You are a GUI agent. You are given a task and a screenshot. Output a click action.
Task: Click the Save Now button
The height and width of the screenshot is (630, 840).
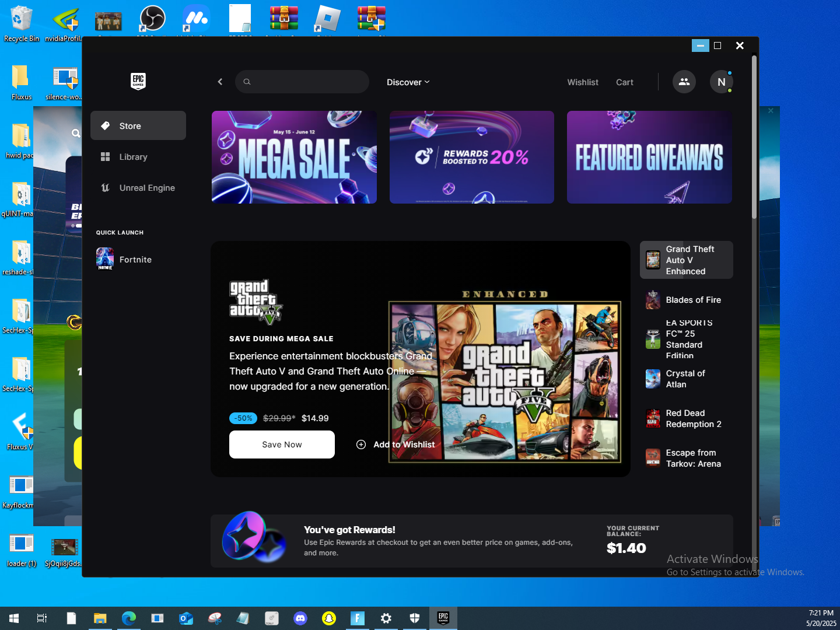(x=282, y=444)
